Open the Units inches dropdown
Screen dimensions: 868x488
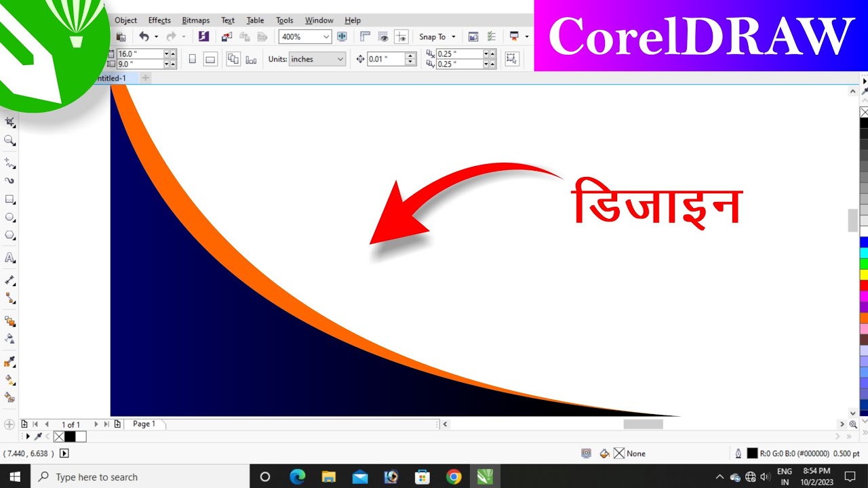[340, 59]
